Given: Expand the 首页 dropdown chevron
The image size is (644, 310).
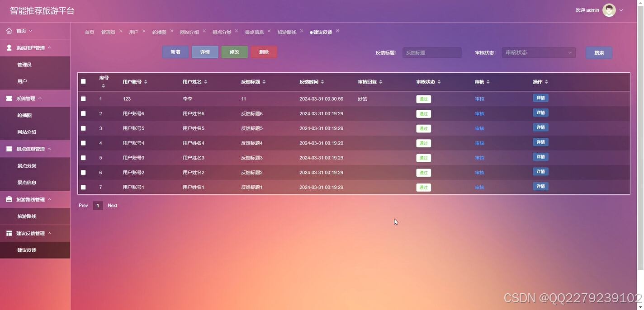Looking at the screenshot, I should (x=31, y=30).
